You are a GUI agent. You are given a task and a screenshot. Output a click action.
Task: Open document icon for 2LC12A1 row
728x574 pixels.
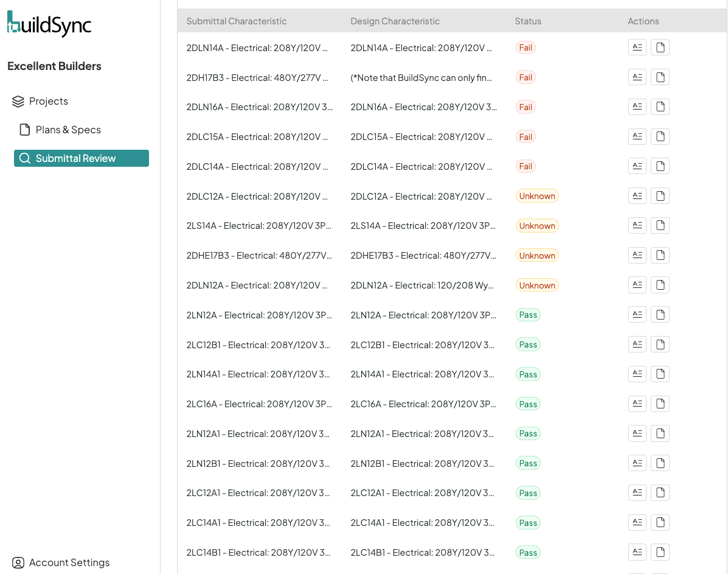[660, 493]
